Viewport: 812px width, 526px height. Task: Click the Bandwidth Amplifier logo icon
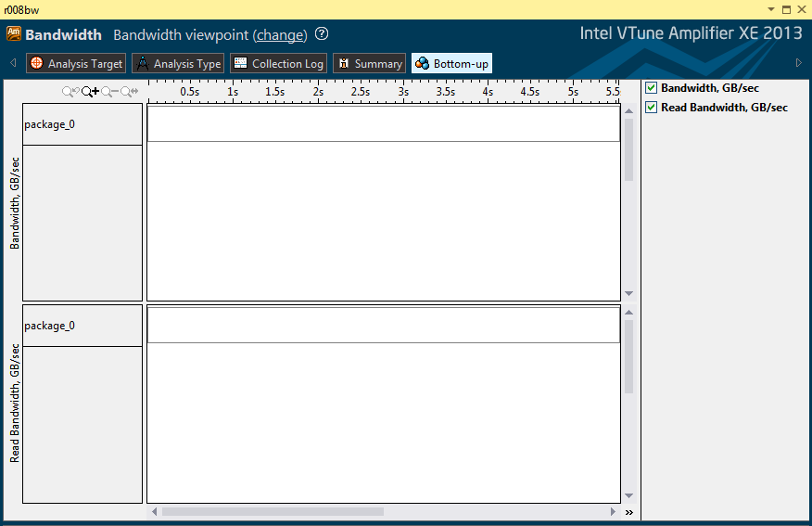point(14,33)
